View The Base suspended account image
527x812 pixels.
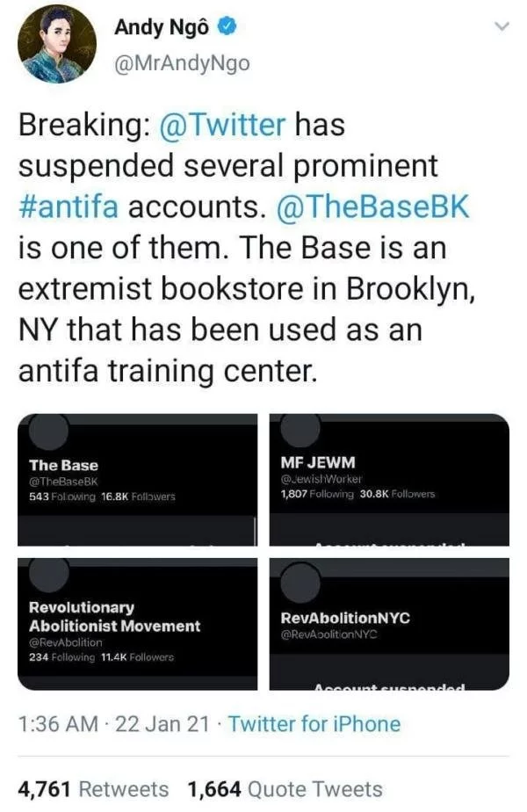pyautogui.click(x=137, y=480)
